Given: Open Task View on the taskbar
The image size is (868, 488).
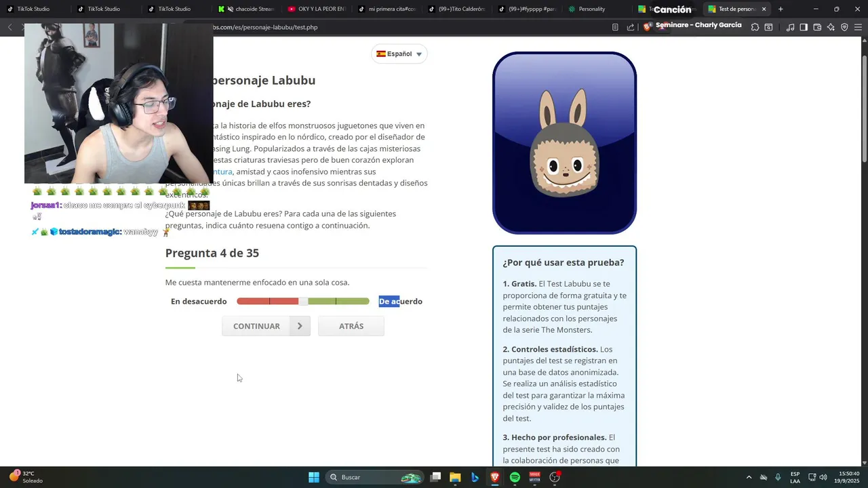Looking at the screenshot, I should [x=436, y=477].
